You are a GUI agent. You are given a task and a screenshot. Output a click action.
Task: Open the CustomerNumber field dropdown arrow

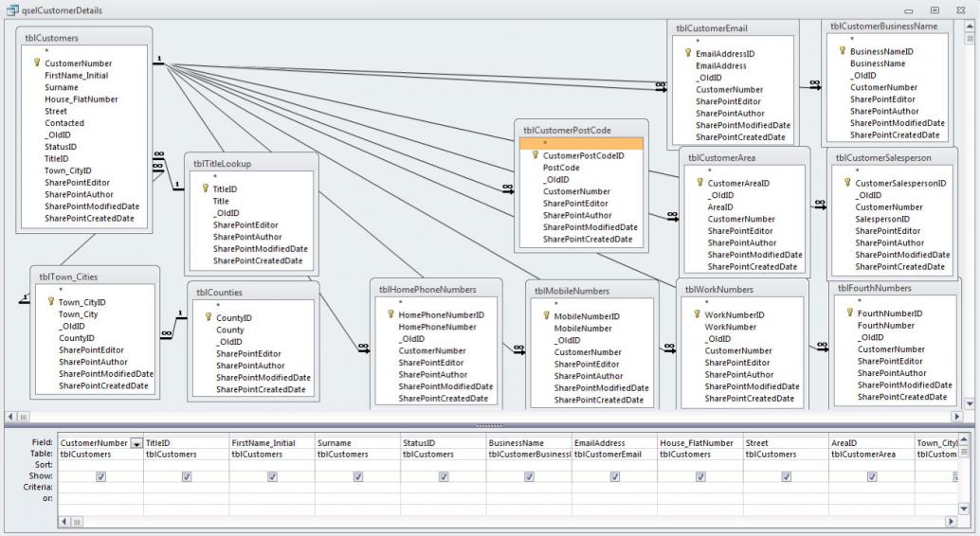pos(136,443)
